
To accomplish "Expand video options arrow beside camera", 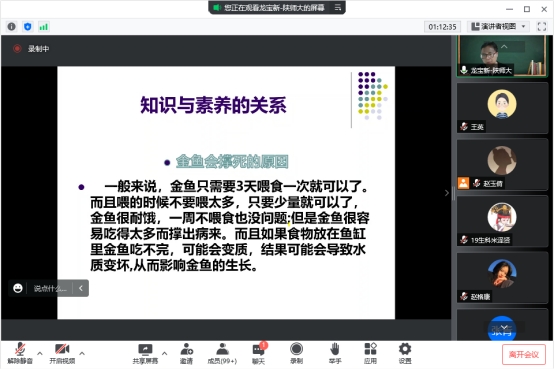I will point(82,353).
